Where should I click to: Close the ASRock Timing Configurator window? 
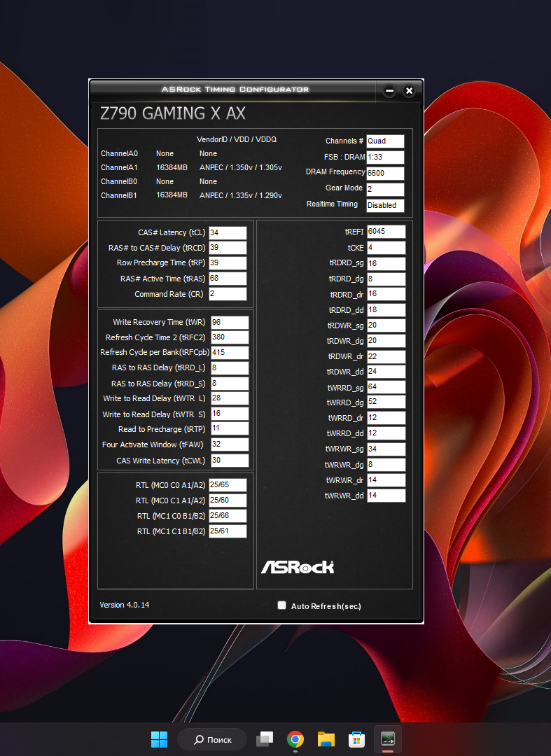(x=409, y=90)
